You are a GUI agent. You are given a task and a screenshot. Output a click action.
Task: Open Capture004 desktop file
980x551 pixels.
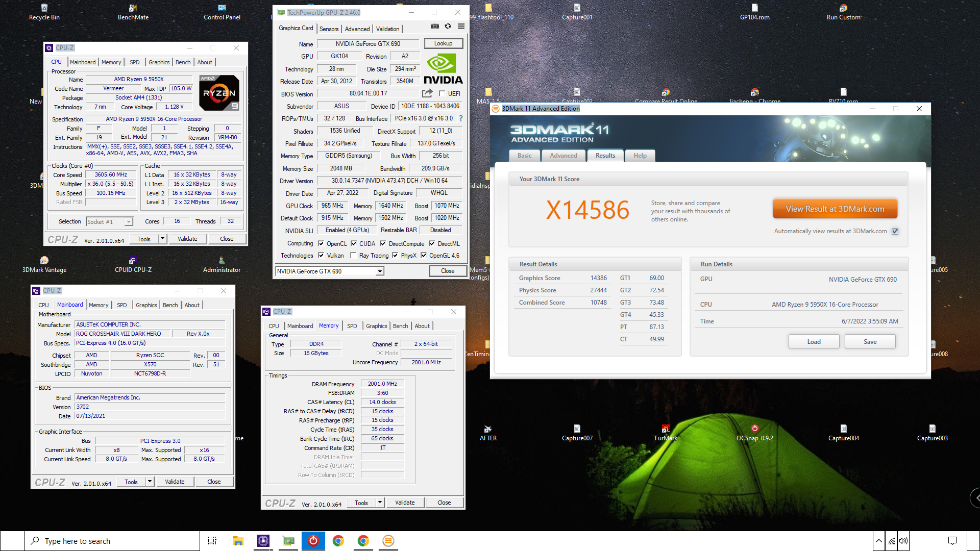[844, 433]
